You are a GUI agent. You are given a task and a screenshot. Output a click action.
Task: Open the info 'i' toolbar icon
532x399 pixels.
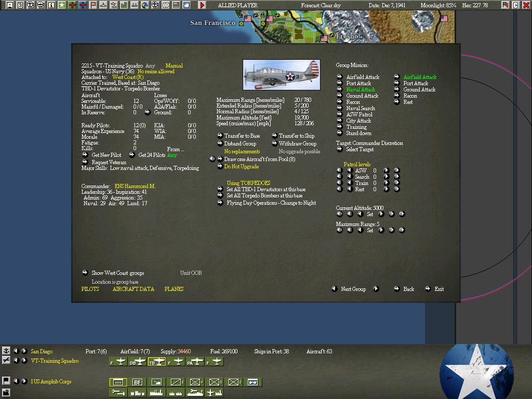pos(51,5)
